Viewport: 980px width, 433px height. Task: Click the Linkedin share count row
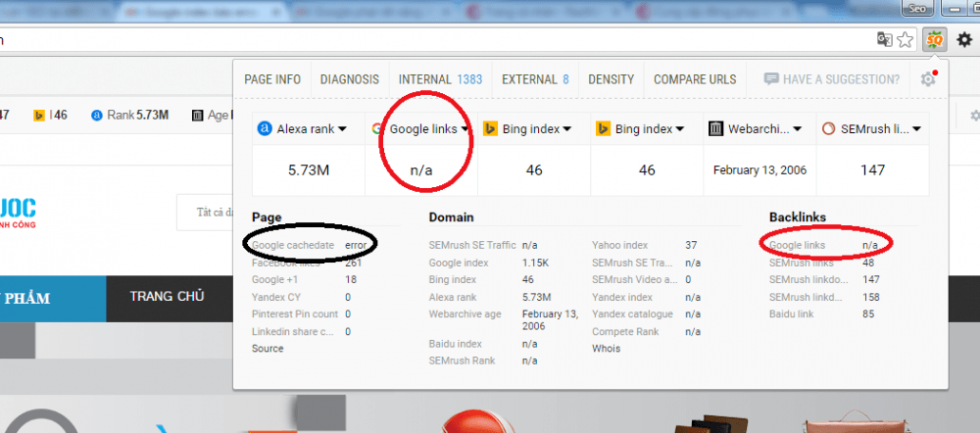(301, 332)
